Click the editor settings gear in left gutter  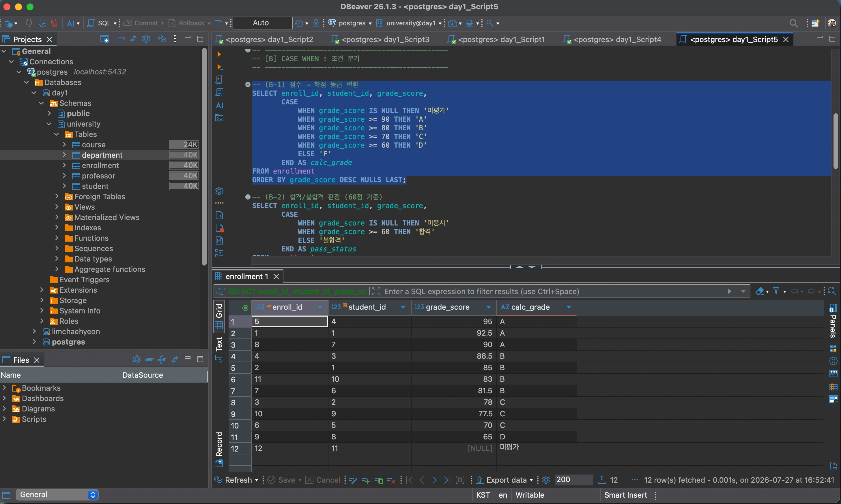[219, 191]
